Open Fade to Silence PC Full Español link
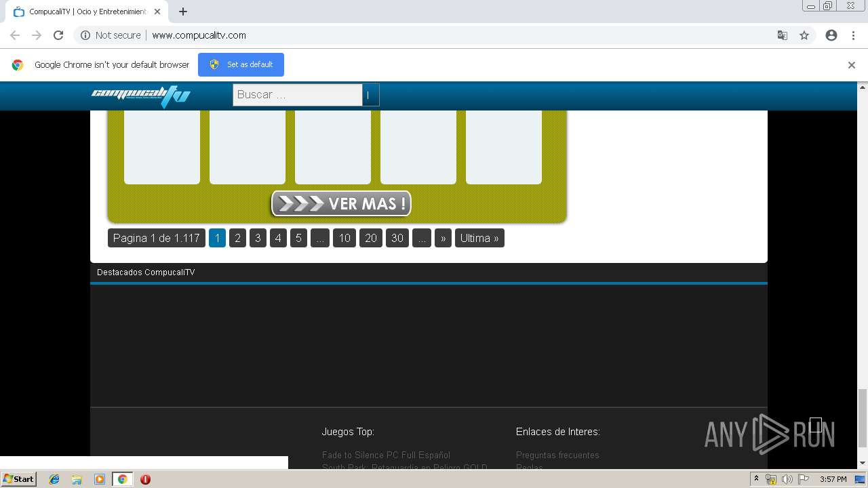The width and height of the screenshot is (868, 488). point(386,455)
